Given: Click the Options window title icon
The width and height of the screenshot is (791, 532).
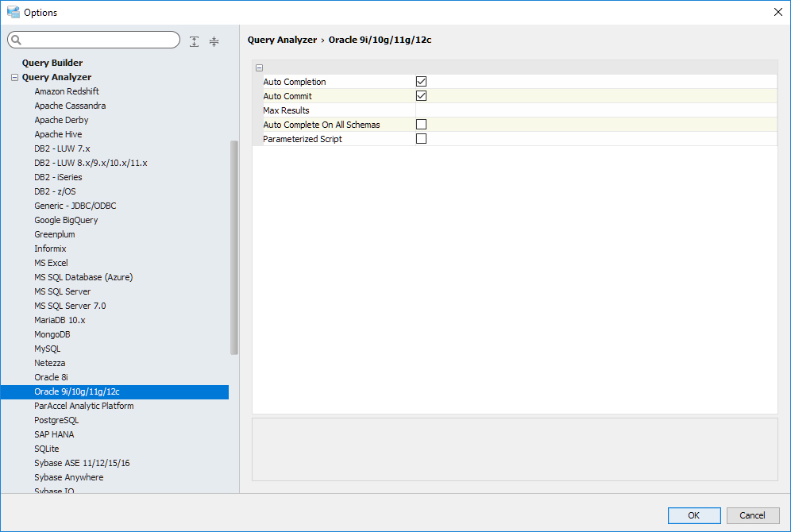Looking at the screenshot, I should point(14,12).
